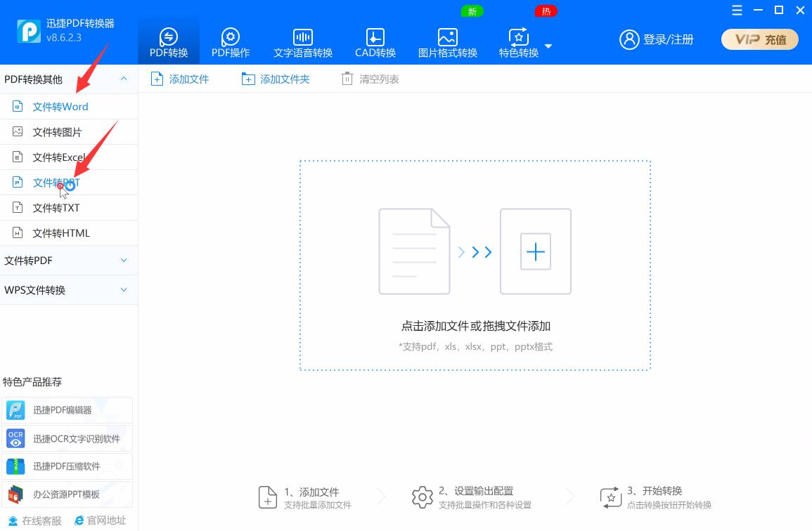Open 迅捷PDF压缩软件 recommendation

[67, 466]
